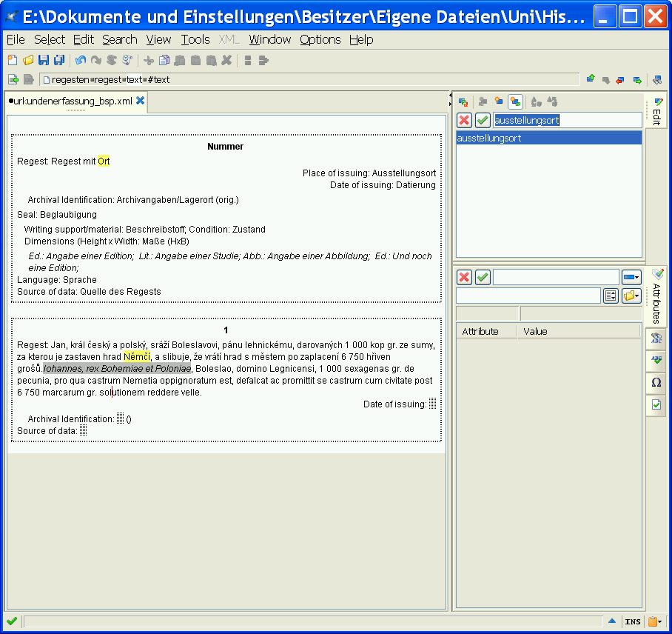Open the File menu
672x634 pixels.
(16, 39)
